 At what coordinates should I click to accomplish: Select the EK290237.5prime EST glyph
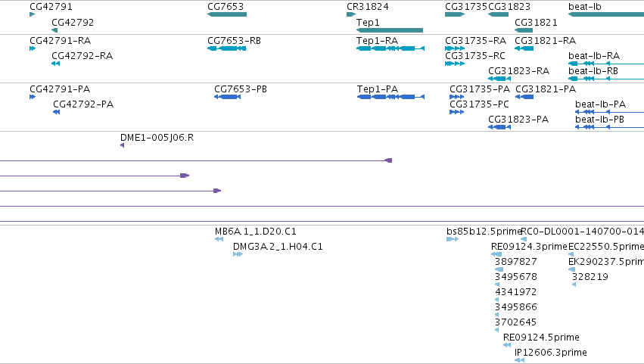(x=571, y=269)
